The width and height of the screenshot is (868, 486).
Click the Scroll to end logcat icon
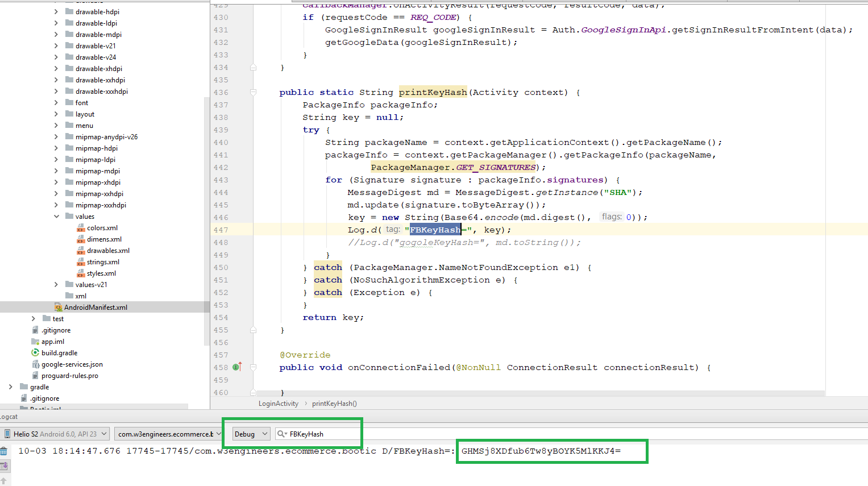click(4, 466)
